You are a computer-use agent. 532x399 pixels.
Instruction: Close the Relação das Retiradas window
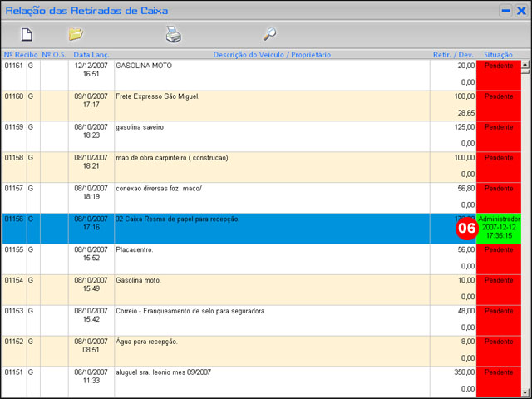pos(520,11)
